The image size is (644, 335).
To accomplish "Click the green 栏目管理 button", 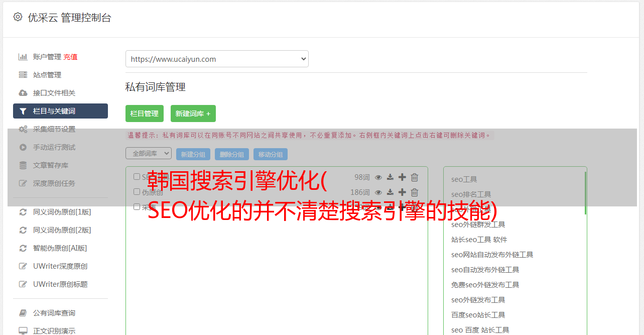I will pos(145,114).
